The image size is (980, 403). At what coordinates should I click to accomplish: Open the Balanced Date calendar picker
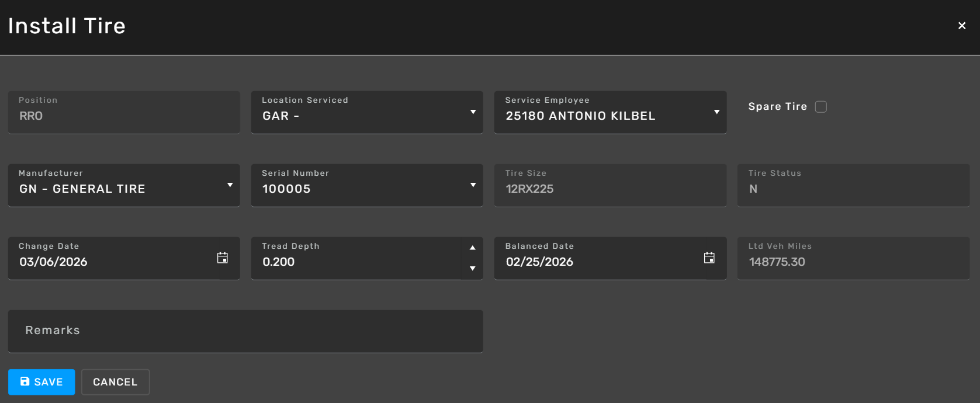click(x=709, y=258)
